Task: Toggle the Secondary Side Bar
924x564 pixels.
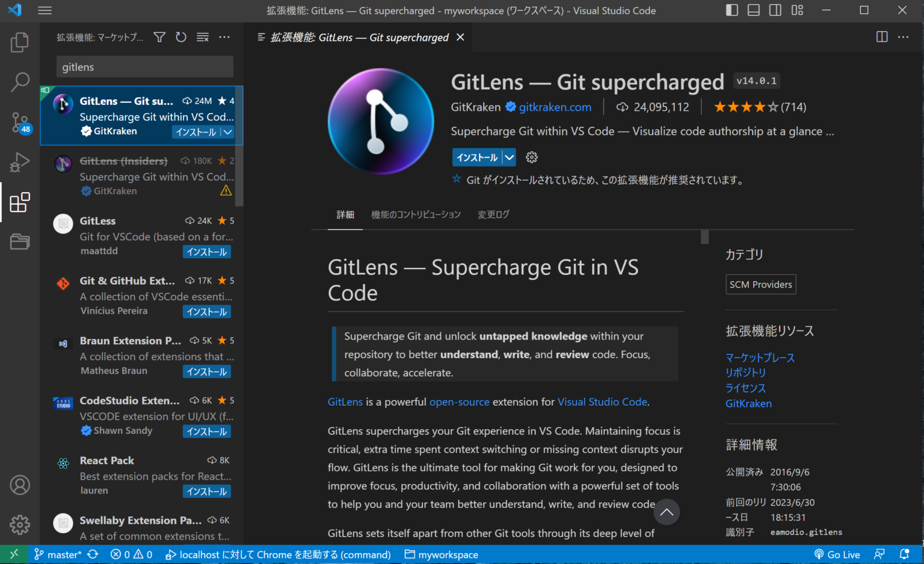Action: click(x=775, y=10)
